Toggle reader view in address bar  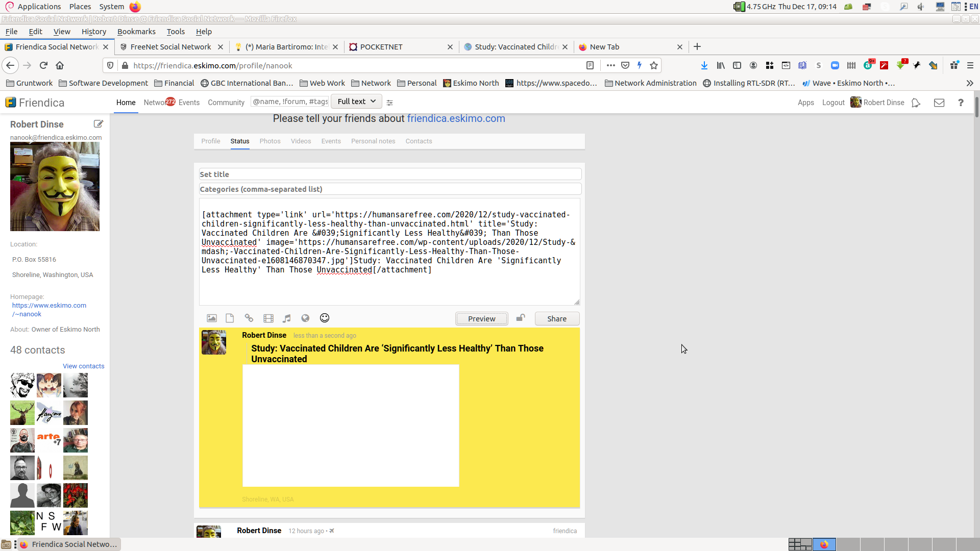[590, 66]
